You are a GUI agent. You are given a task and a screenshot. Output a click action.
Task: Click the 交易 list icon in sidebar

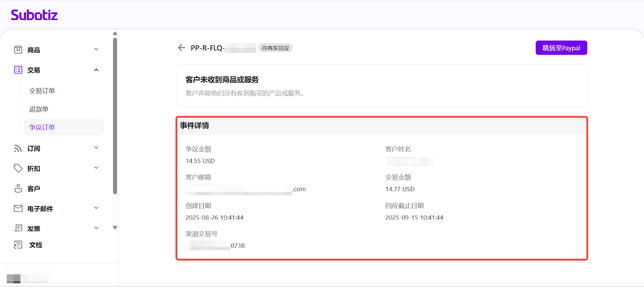(18, 70)
